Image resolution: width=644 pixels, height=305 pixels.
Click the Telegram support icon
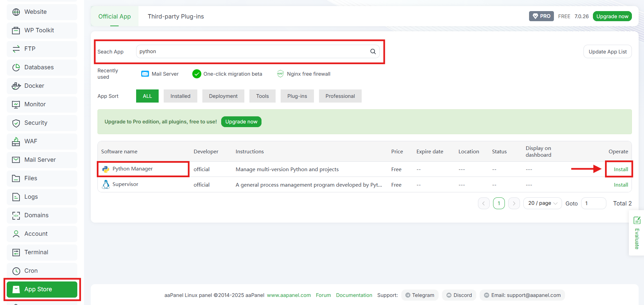tap(408, 295)
